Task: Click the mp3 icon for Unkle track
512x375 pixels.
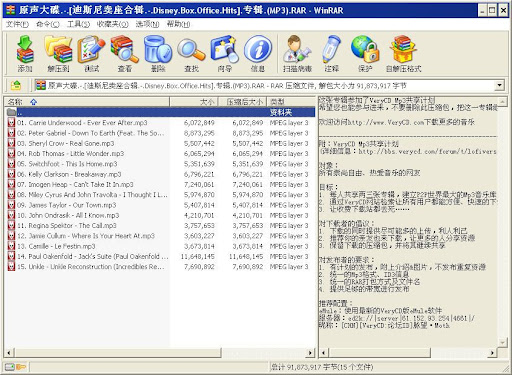Action: (x=11, y=267)
